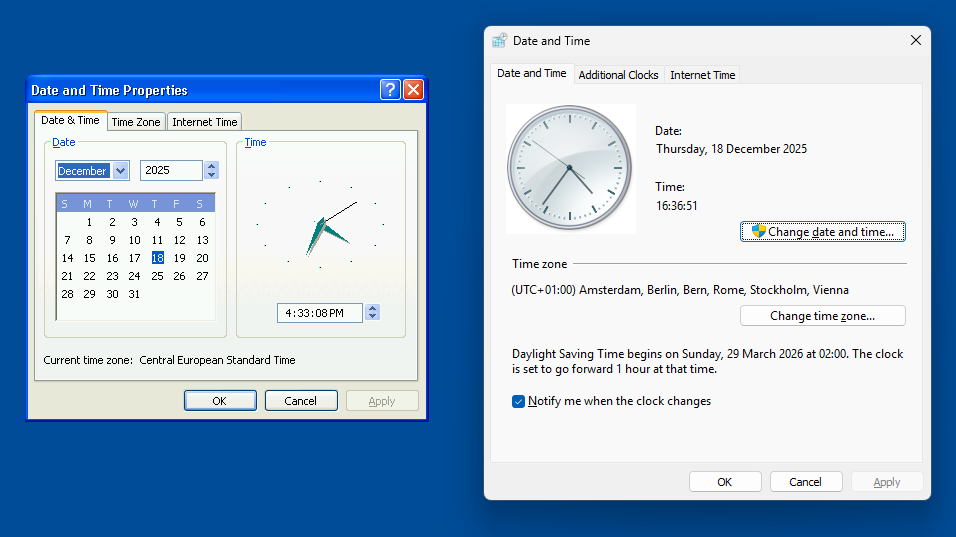Screen dimensions: 956x537
Task: Open Internet Time tab in Properties window
Action: click(204, 122)
